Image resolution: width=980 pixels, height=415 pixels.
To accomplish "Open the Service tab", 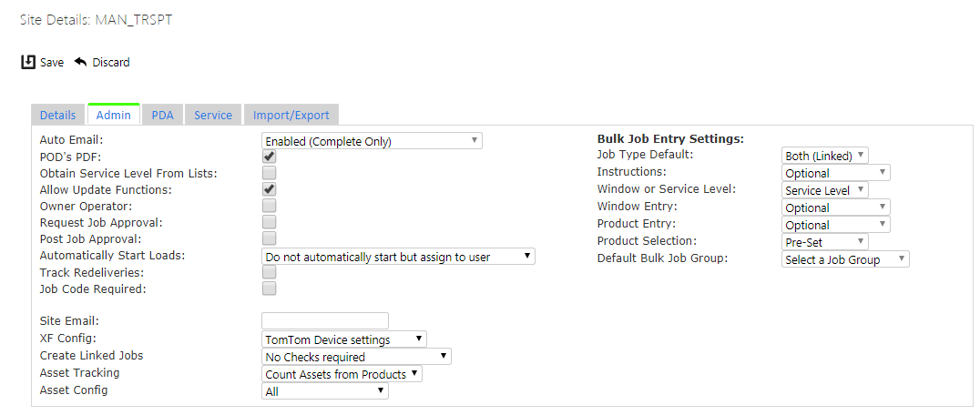I will [213, 115].
